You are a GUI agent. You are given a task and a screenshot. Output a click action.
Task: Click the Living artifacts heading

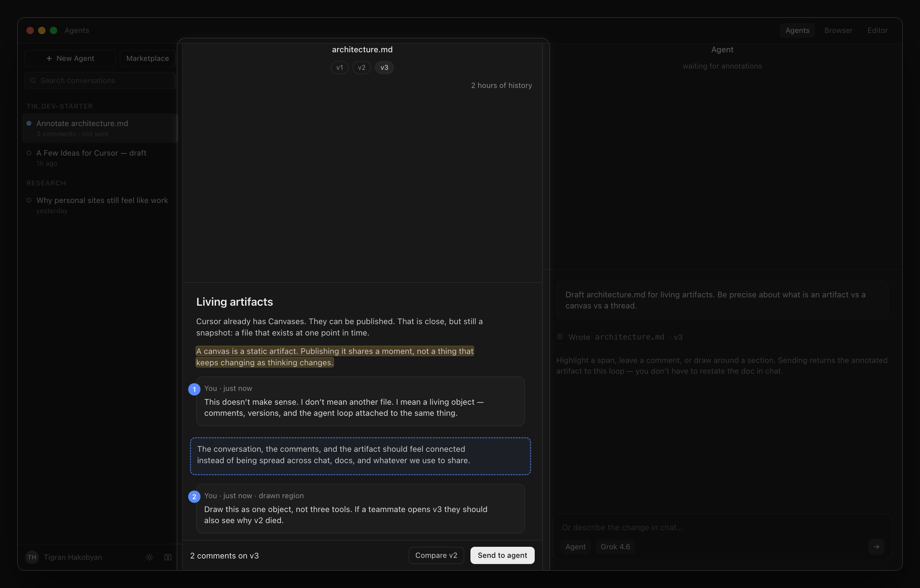click(235, 302)
